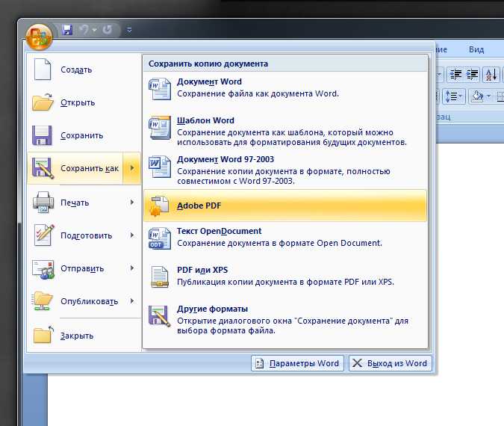Click Decrease Indent icon in ribbon
Viewport: 504px width, 426px height.
tap(455, 74)
